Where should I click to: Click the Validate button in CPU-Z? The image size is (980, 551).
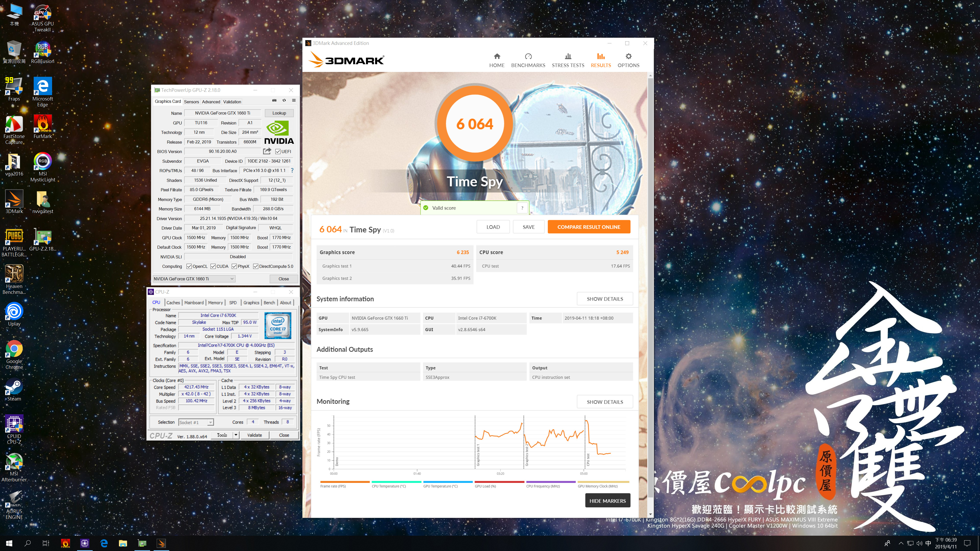[x=254, y=435]
